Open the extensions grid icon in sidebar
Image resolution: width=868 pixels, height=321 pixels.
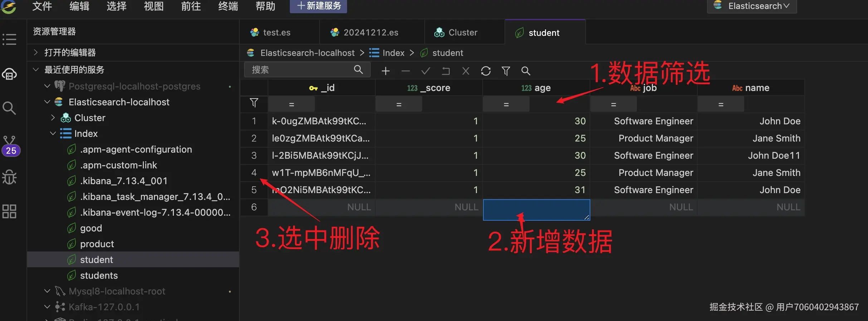9,211
